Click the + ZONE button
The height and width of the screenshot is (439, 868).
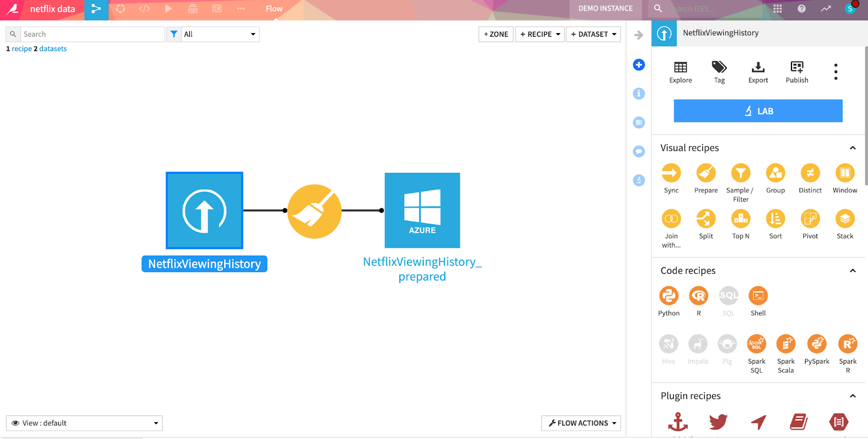pos(496,34)
